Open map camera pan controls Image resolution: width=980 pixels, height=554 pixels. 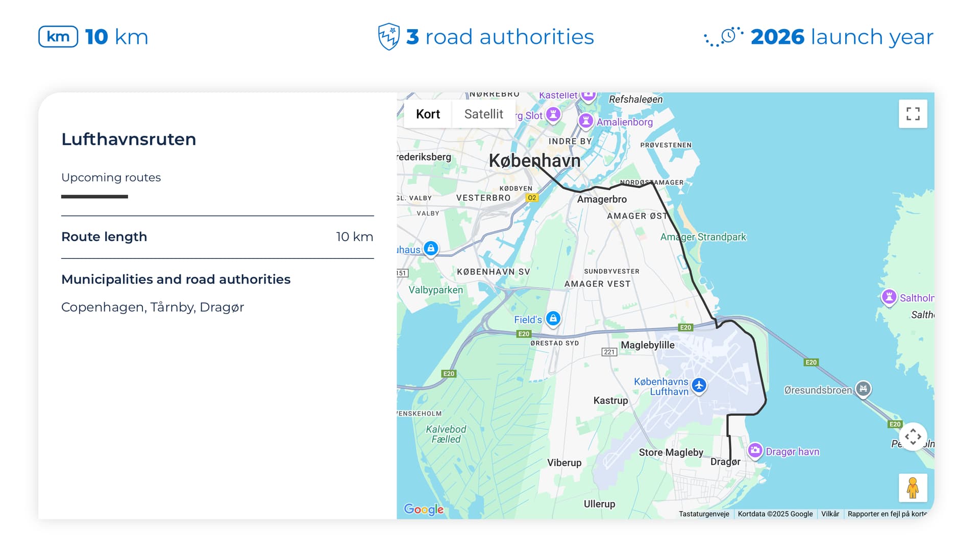[913, 437]
